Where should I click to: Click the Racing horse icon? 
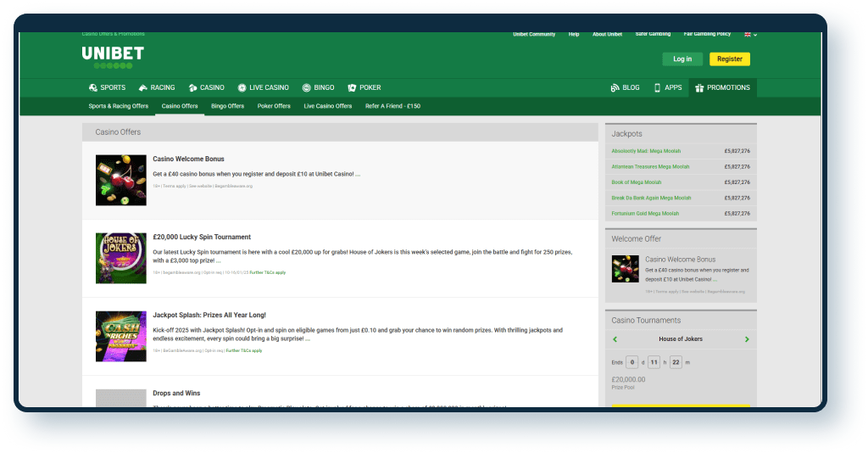[x=142, y=87]
